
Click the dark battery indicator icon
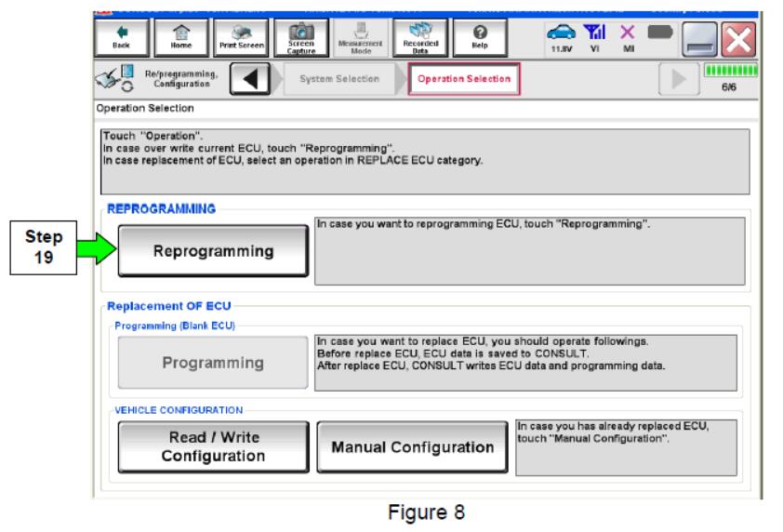tap(660, 33)
